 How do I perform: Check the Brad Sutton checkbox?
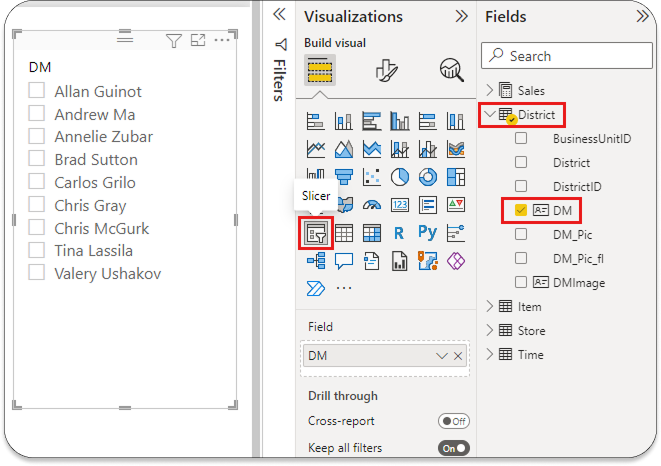click(x=38, y=159)
